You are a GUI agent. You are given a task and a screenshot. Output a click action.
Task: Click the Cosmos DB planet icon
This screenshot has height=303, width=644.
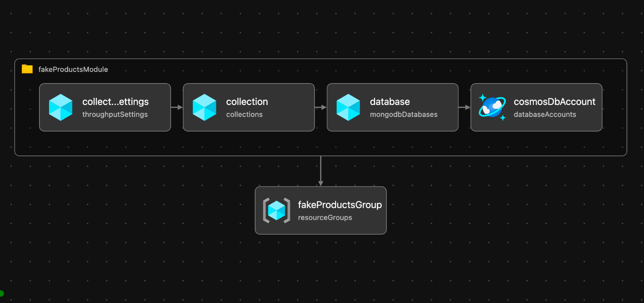492,107
